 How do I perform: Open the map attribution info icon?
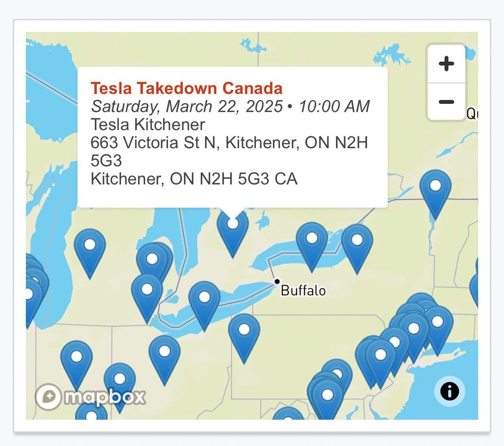449,391
